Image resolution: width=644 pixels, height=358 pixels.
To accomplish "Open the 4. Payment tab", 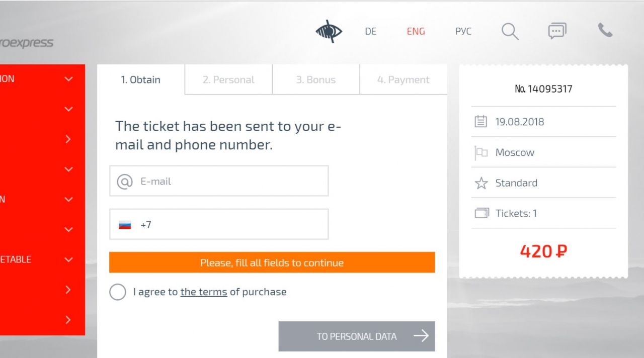I will [403, 79].
